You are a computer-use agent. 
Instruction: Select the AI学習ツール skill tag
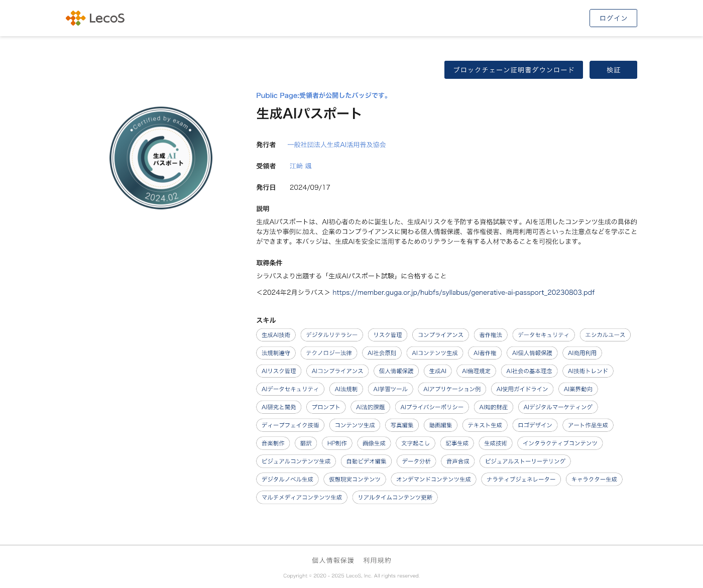pos(391,389)
